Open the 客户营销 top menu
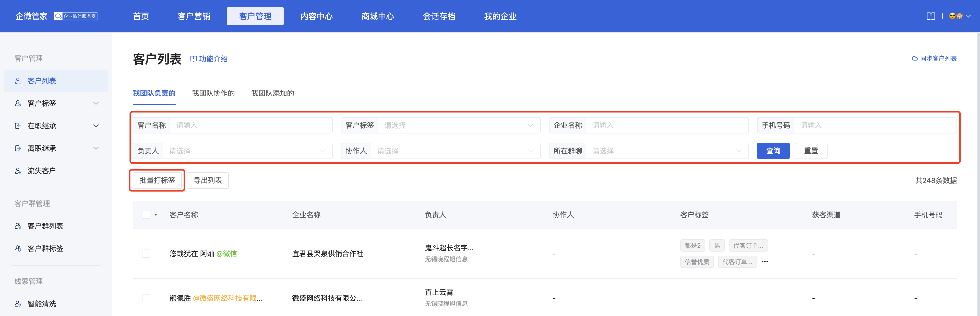 click(x=194, y=16)
